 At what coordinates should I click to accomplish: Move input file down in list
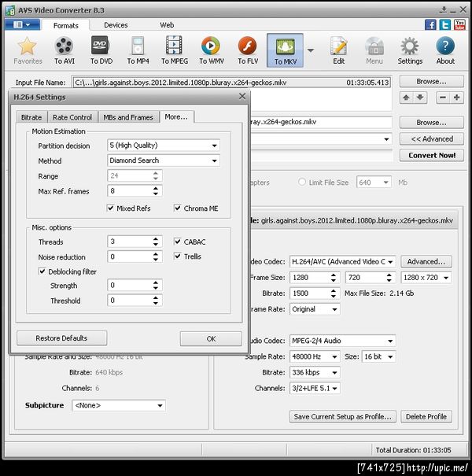coord(420,98)
